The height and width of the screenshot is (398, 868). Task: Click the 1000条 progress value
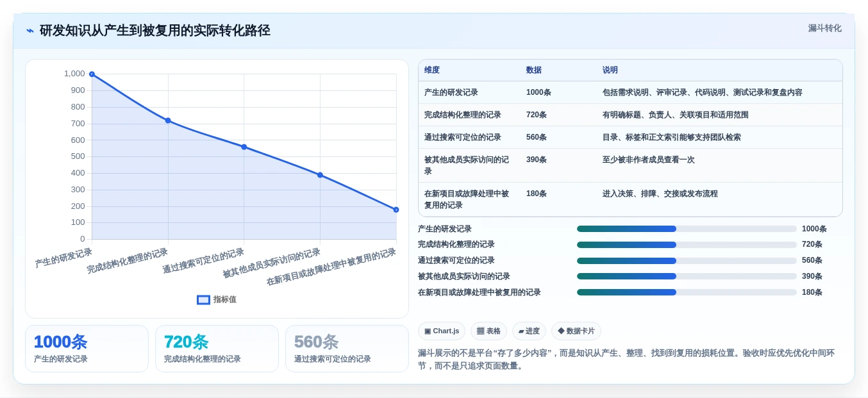click(x=814, y=229)
